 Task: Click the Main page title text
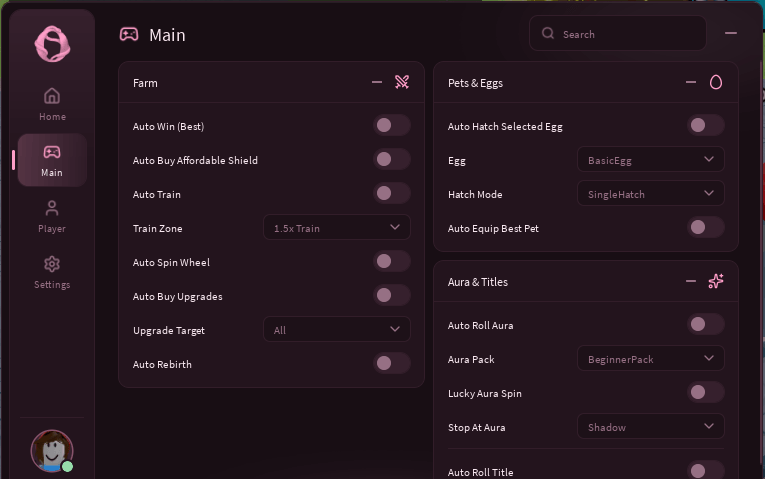pyautogui.click(x=167, y=35)
